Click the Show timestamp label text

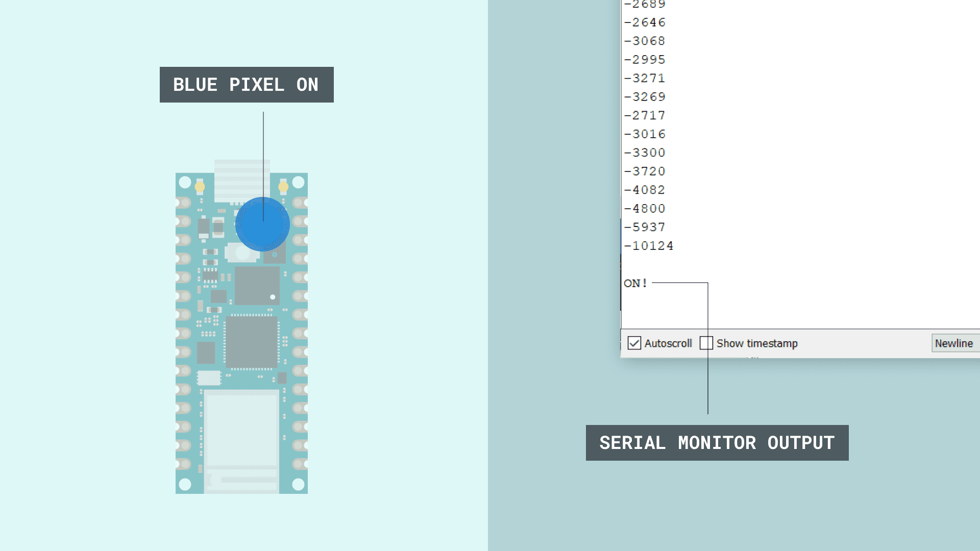pos(757,343)
